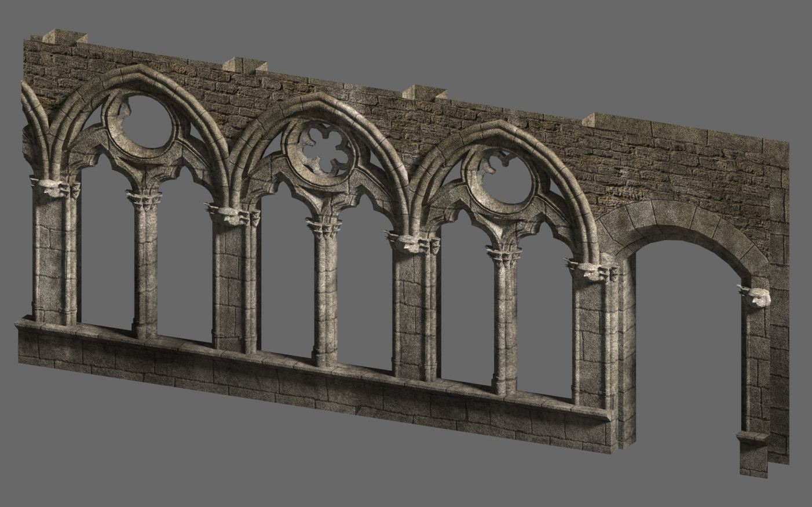Click the carved corbel right of the plain archway
The width and height of the screenshot is (812, 507).
tap(754, 296)
